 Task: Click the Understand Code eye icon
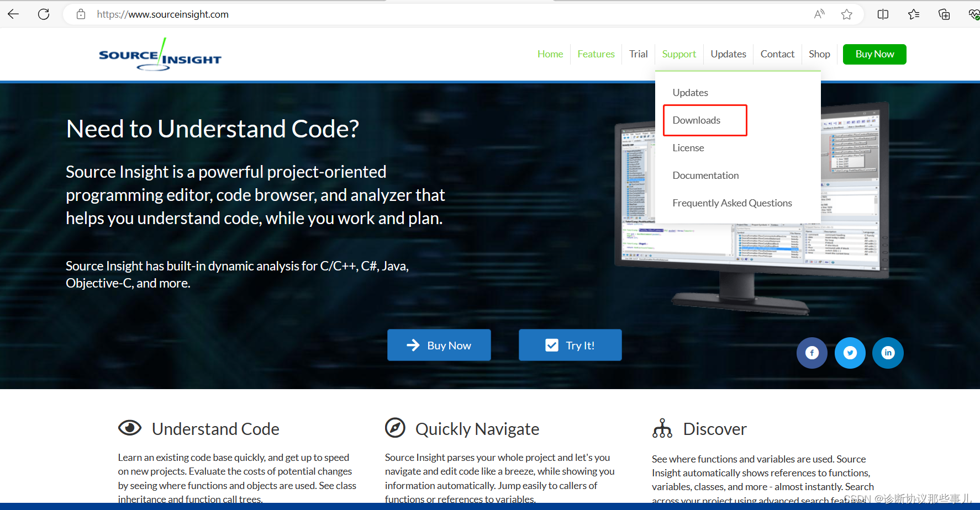130,428
